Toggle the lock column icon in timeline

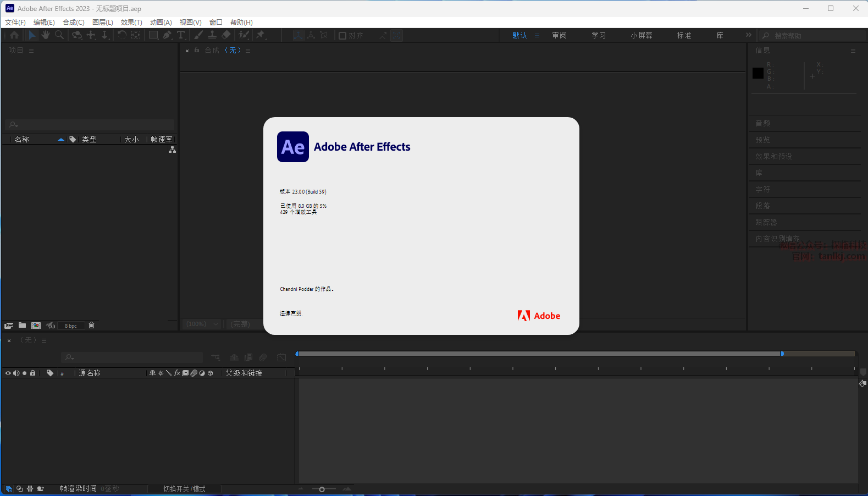[32, 373]
